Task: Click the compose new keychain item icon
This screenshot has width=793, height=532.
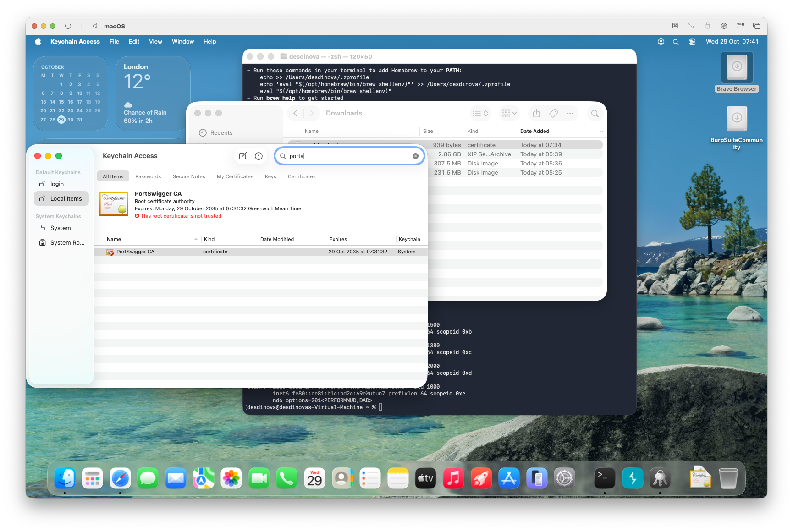Action: (x=243, y=156)
